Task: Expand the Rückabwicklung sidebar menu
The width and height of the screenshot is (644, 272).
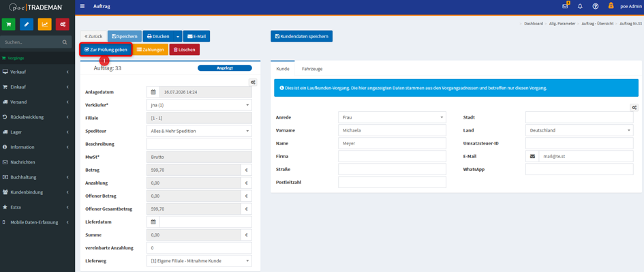Action: point(37,117)
